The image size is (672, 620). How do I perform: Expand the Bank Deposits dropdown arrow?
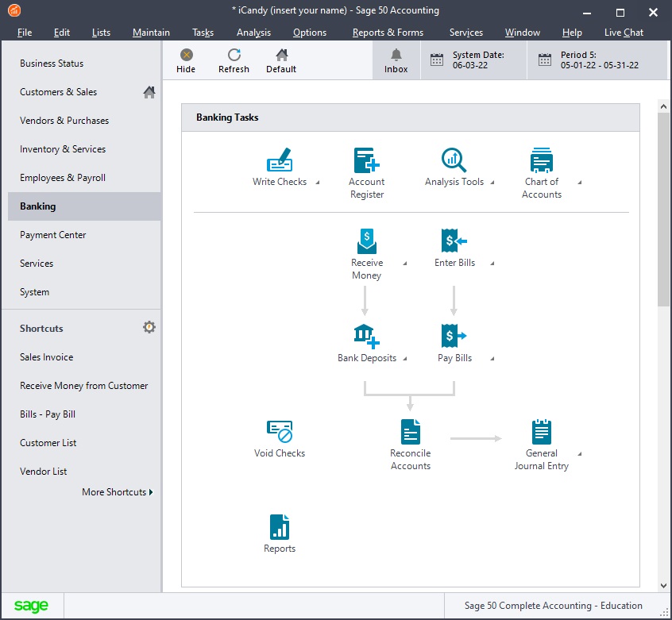(x=405, y=359)
